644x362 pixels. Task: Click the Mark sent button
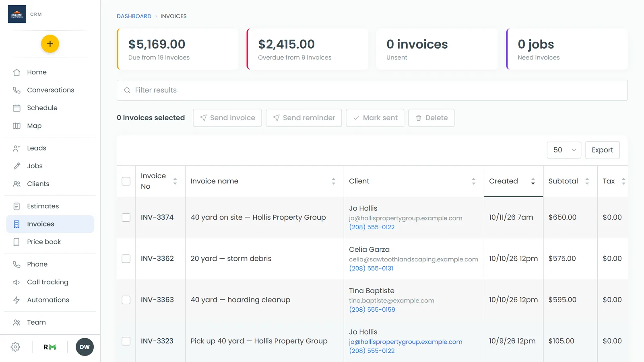point(375,118)
